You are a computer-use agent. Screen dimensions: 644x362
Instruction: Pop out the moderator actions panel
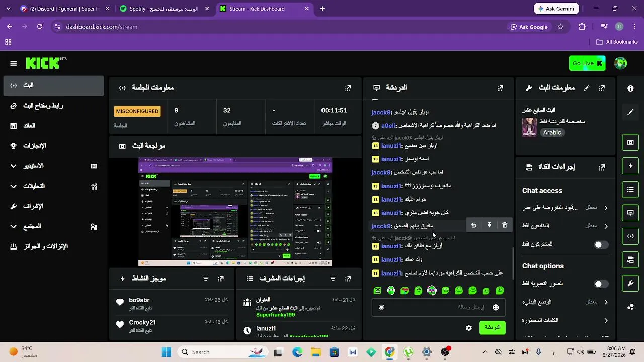tap(348, 279)
